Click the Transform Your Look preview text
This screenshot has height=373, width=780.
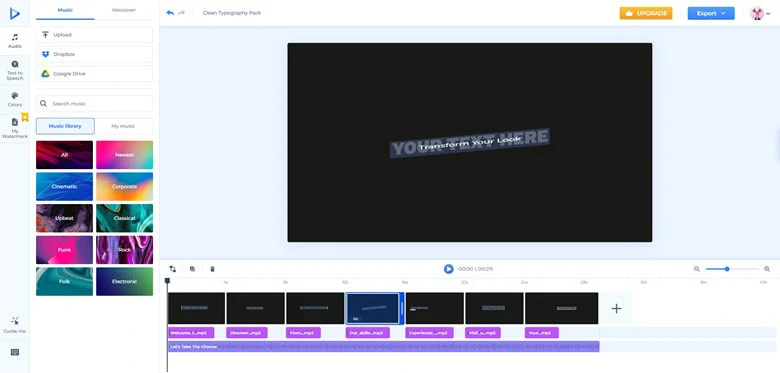tap(470, 143)
